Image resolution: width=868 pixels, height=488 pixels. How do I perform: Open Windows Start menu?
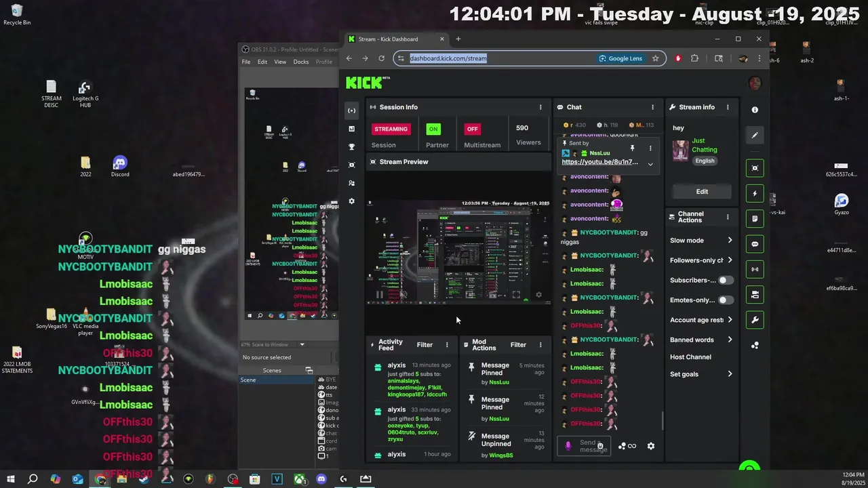tap(11, 479)
